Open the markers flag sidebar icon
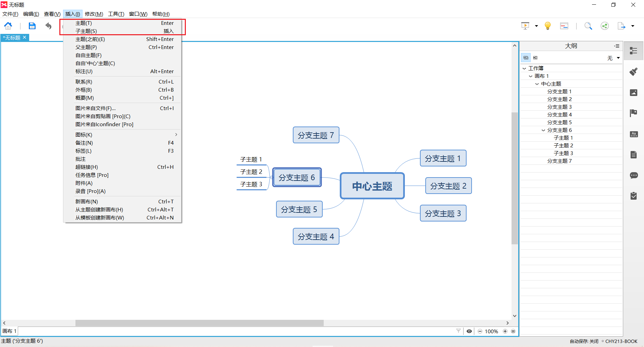 pos(634,113)
